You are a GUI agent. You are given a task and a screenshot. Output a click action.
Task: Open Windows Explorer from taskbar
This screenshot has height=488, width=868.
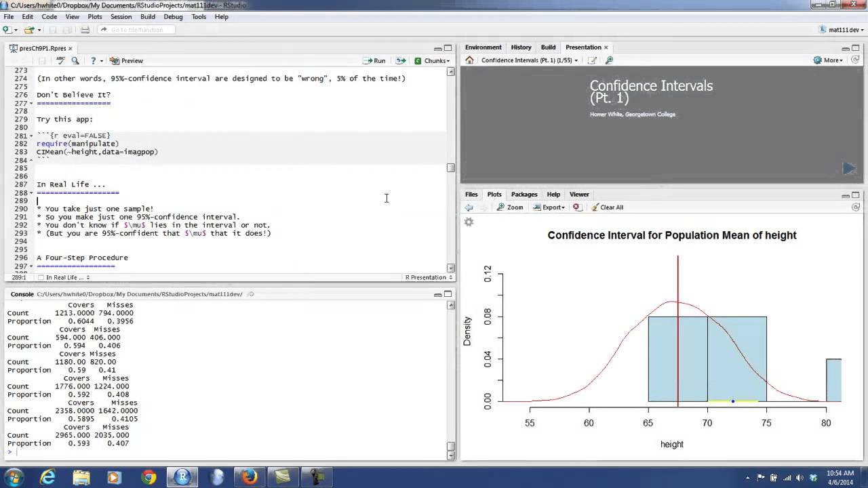(x=81, y=477)
